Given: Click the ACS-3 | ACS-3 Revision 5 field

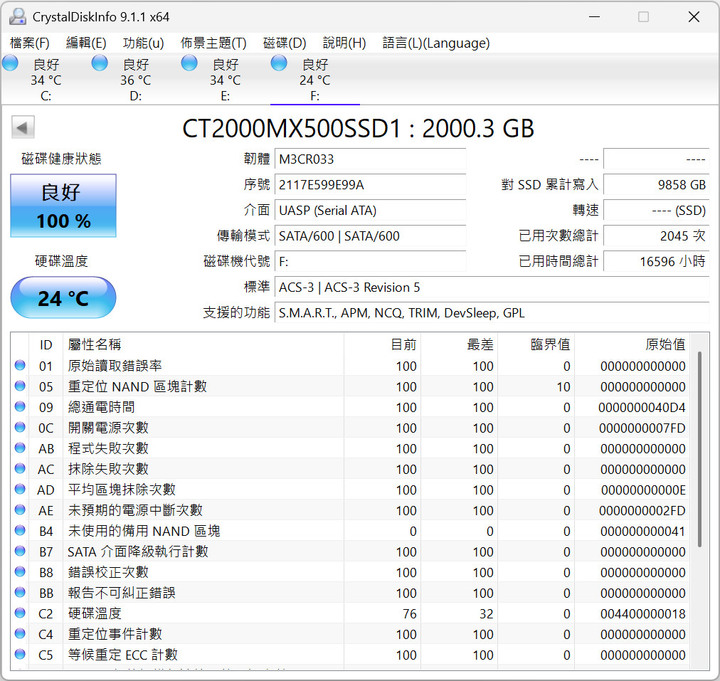Looking at the screenshot, I should point(492,287).
